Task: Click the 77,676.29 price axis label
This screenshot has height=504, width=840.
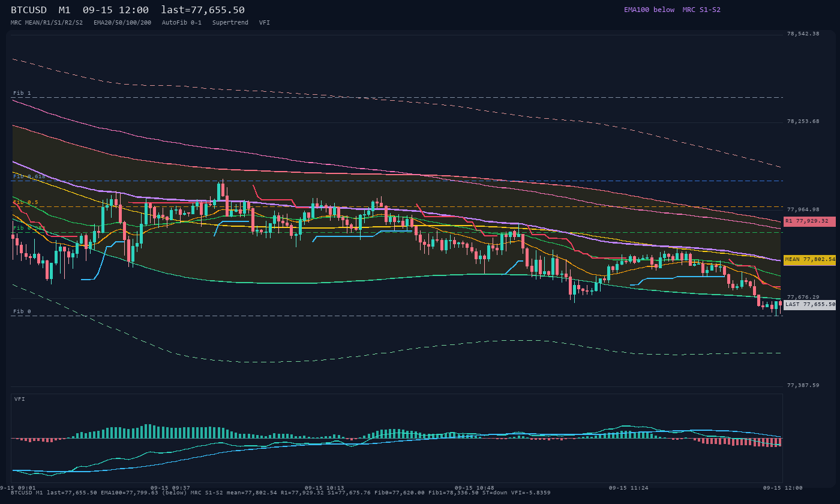Action: click(803, 298)
